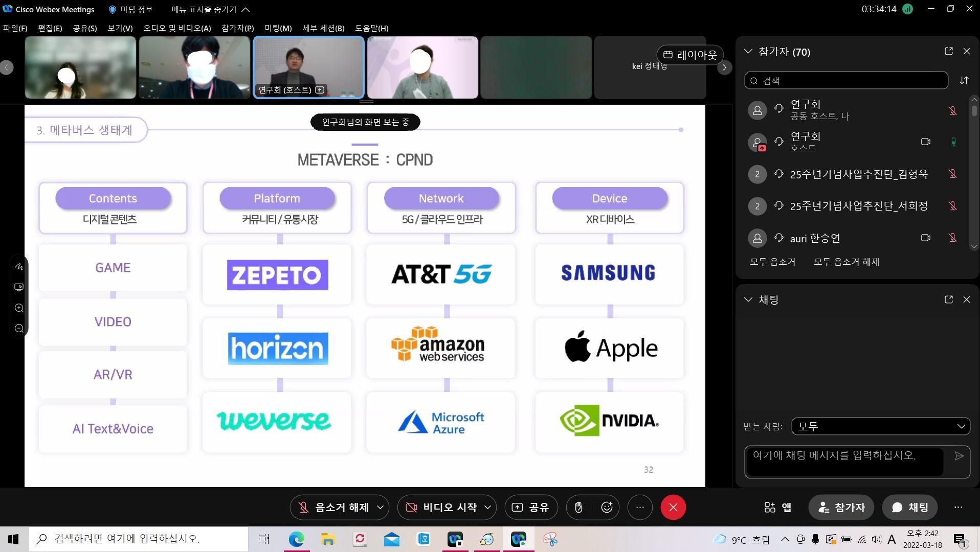Open the 도움말(H) menu

coord(371,28)
